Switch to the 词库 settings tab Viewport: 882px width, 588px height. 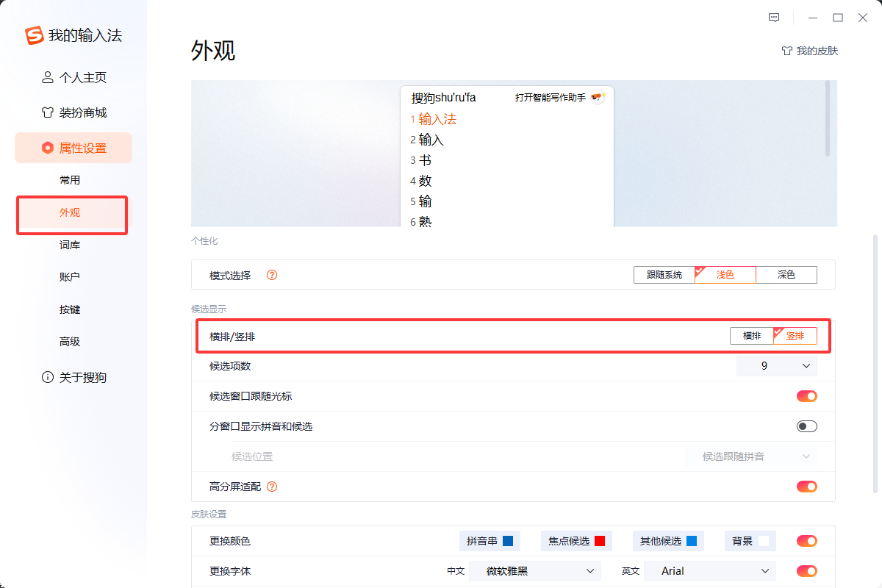69,245
